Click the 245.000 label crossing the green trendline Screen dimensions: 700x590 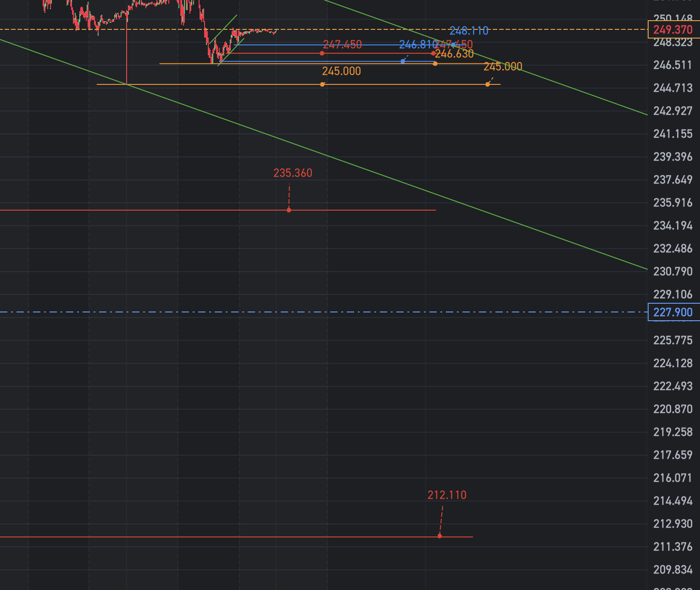(503, 67)
